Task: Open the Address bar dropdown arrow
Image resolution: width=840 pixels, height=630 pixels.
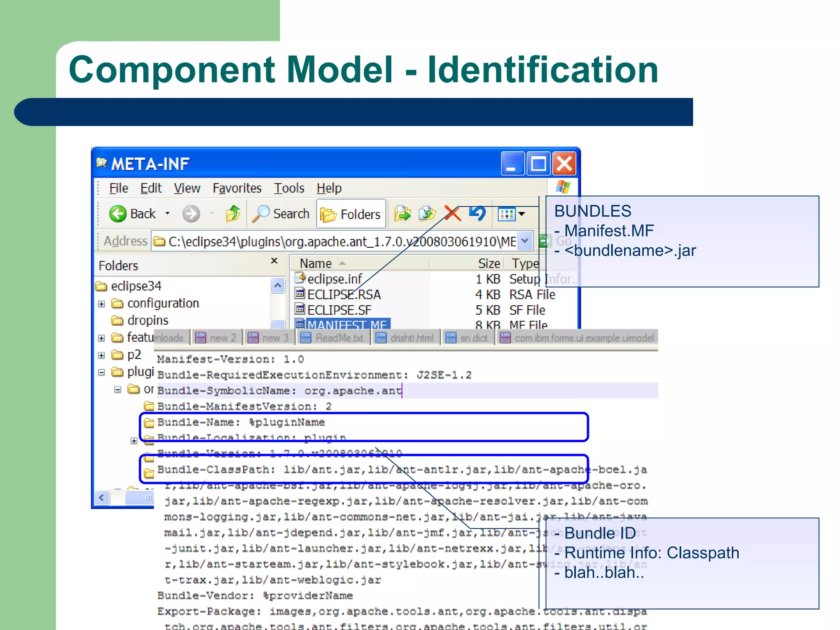Action: 525,241
